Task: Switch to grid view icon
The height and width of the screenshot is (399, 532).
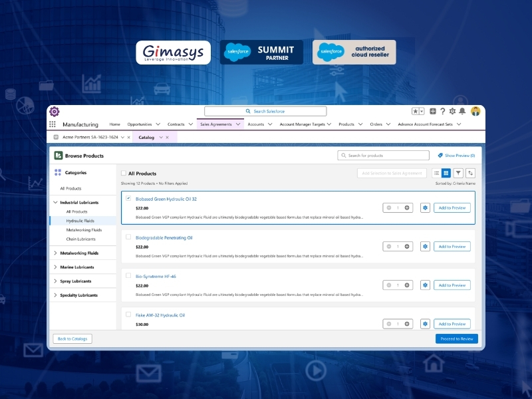Action: pos(446,173)
